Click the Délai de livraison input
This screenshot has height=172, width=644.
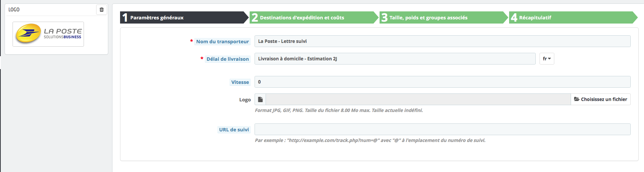point(395,58)
